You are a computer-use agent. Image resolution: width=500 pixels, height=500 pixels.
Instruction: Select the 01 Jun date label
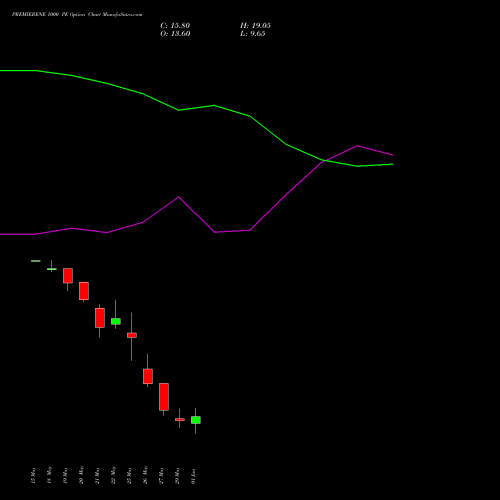193,476
